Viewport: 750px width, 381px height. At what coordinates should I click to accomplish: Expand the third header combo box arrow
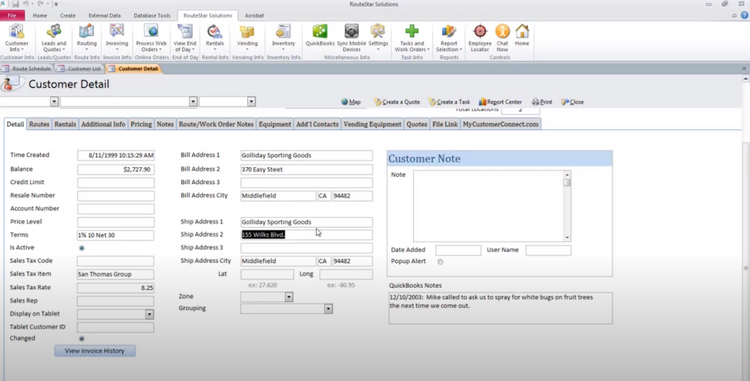pos(251,101)
